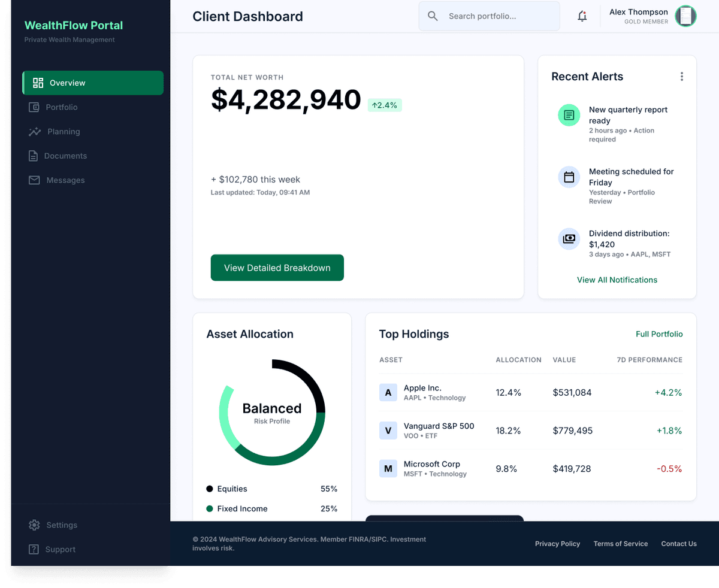Click View Detailed Breakdown button
Screen dimensions: 719x588
277,268
